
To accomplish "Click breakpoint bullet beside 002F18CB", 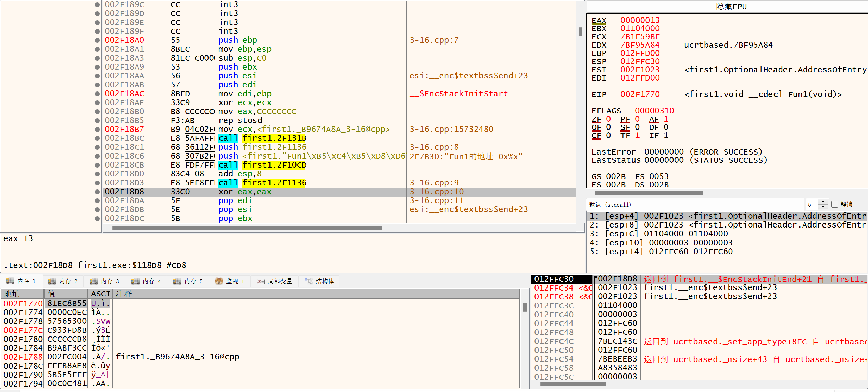I will pyautogui.click(x=97, y=165).
